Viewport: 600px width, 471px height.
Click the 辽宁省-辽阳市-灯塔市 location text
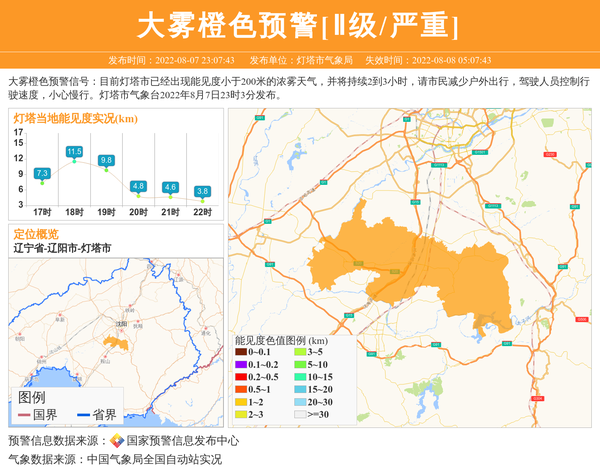62,247
